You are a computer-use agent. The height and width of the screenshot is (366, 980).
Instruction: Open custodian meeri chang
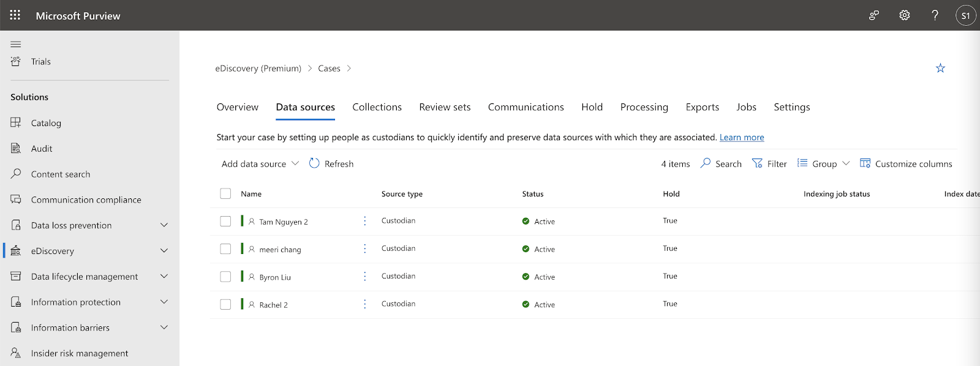[280, 250]
